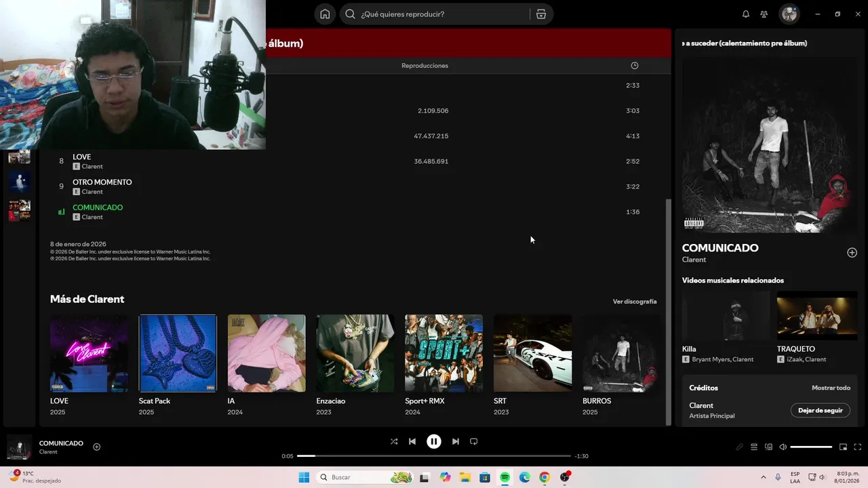Open Google Chrome from taskbar

545,477
